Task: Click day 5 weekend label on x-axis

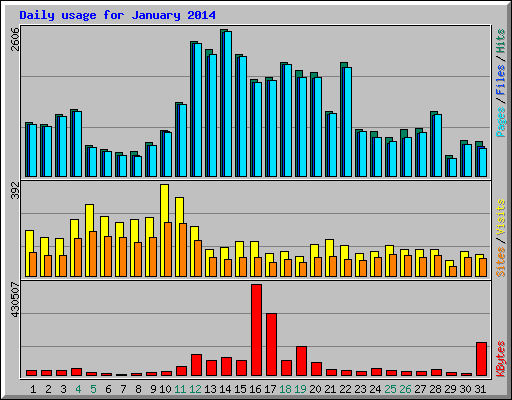Action: (x=93, y=389)
